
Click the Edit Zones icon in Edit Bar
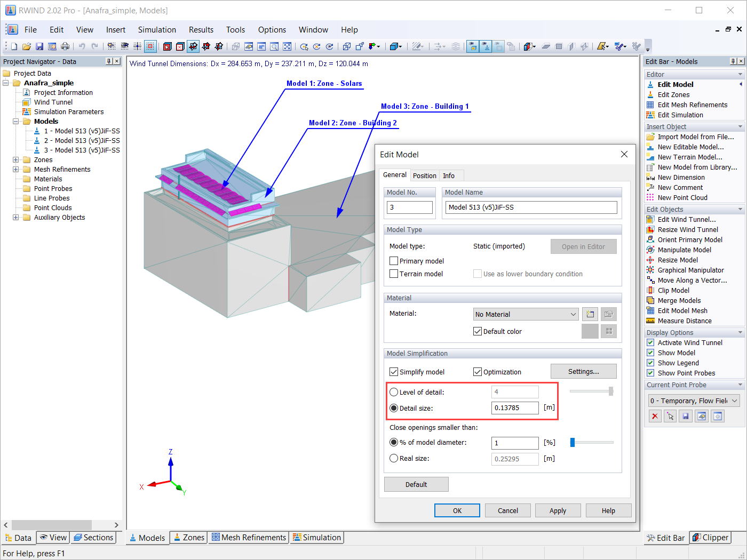[x=650, y=95]
